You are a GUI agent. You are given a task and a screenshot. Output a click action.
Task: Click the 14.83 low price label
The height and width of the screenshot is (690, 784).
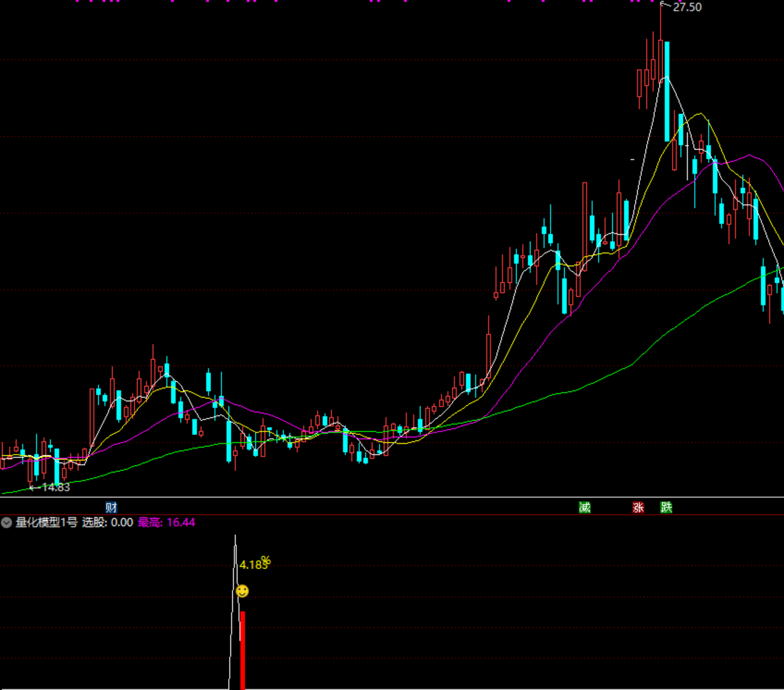55,487
